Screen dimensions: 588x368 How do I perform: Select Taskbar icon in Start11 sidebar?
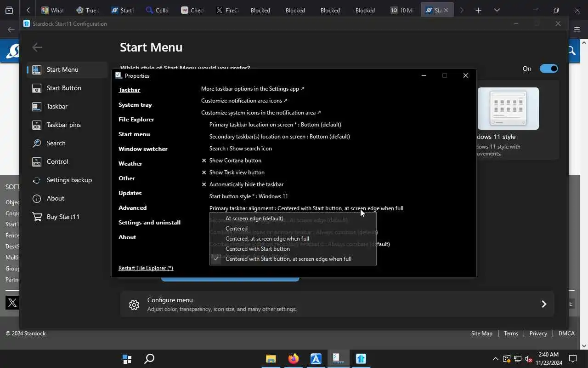click(x=37, y=106)
